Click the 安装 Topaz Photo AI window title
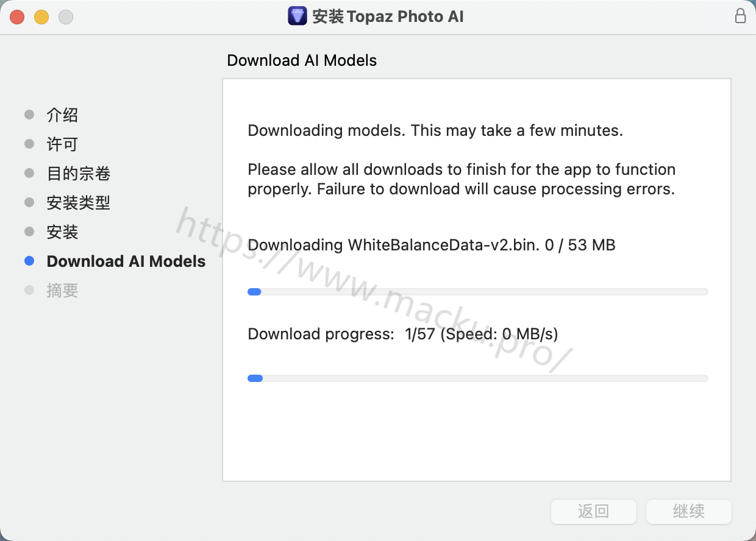 [x=388, y=16]
